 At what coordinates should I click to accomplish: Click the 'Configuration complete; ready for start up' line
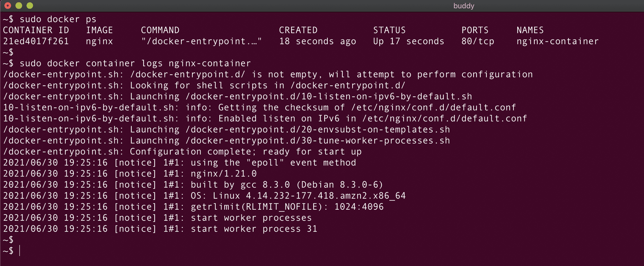(x=246, y=151)
